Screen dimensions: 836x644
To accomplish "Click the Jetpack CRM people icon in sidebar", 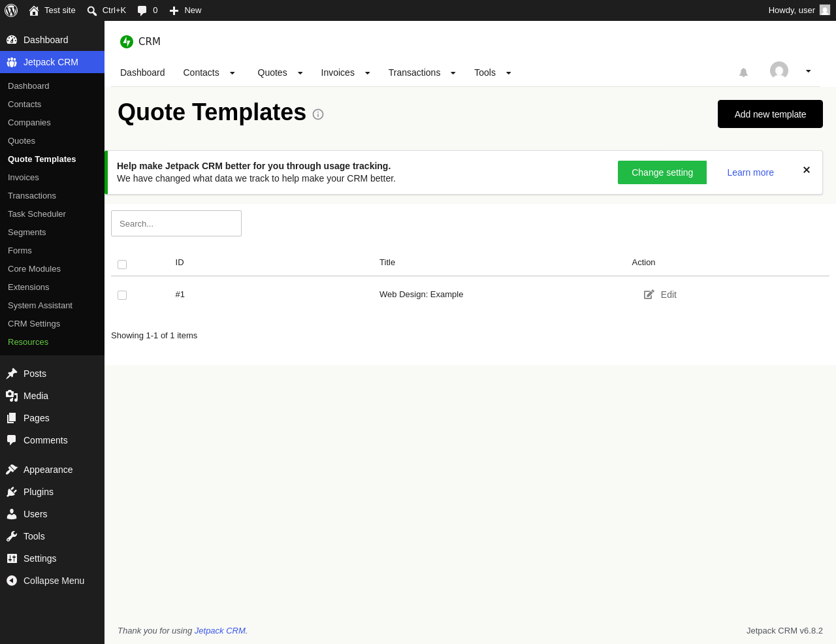I will pyautogui.click(x=12, y=62).
